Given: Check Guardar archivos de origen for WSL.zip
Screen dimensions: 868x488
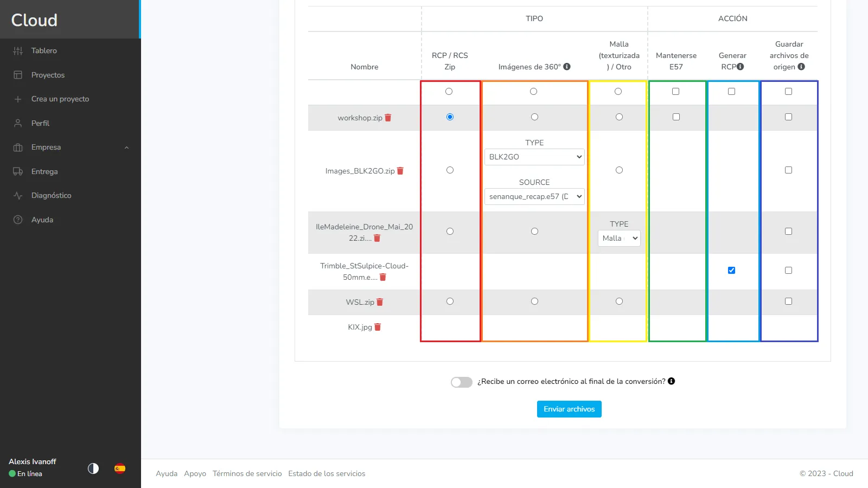Looking at the screenshot, I should 788,301.
